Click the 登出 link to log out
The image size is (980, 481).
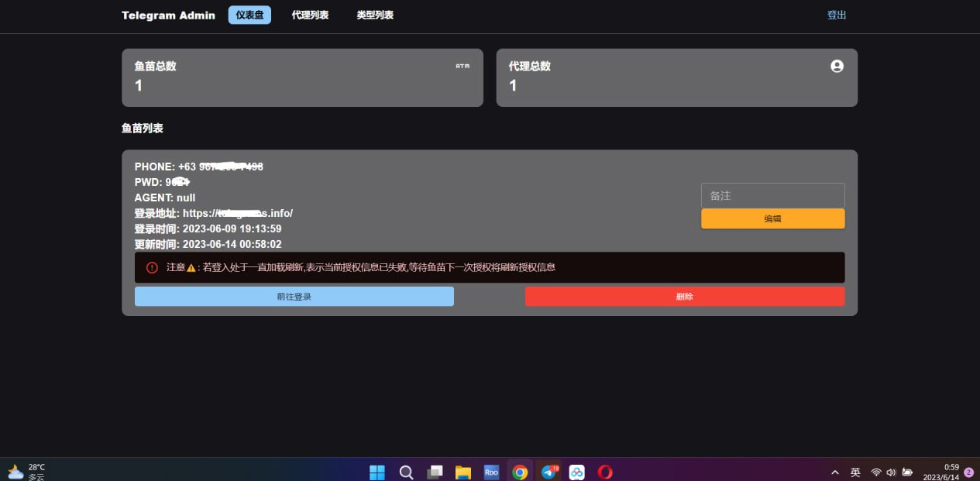(x=837, y=14)
